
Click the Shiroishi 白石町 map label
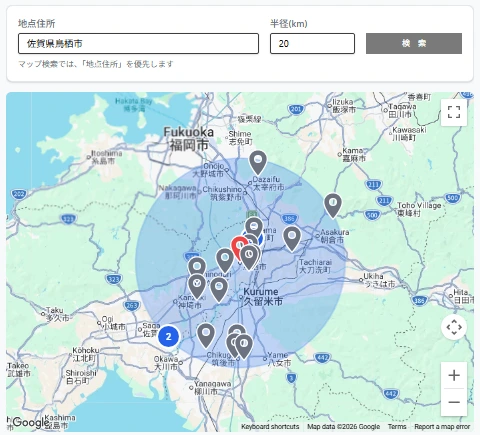(81, 377)
